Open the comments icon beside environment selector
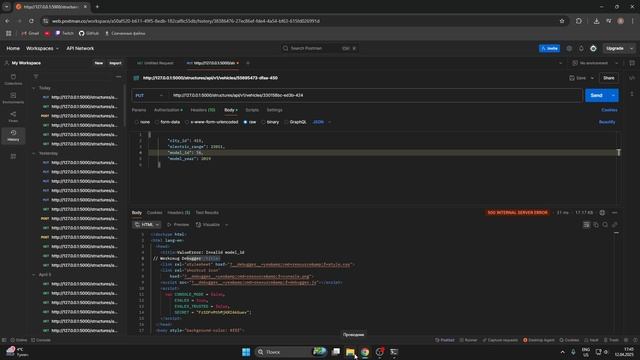Viewport: 640px width, 360px height. (632, 63)
